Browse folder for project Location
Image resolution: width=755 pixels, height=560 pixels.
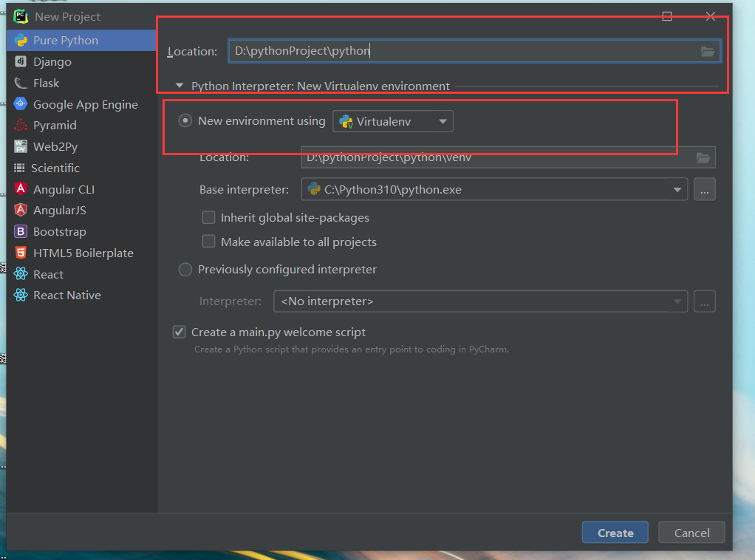click(x=707, y=51)
